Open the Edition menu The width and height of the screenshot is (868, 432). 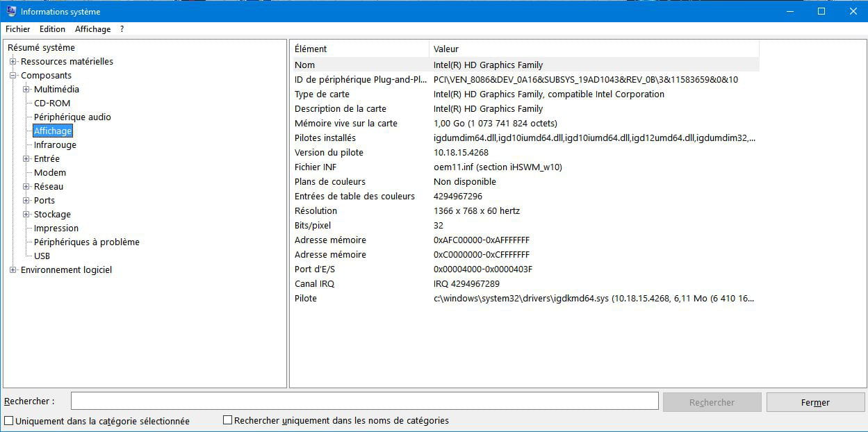pyautogui.click(x=52, y=29)
